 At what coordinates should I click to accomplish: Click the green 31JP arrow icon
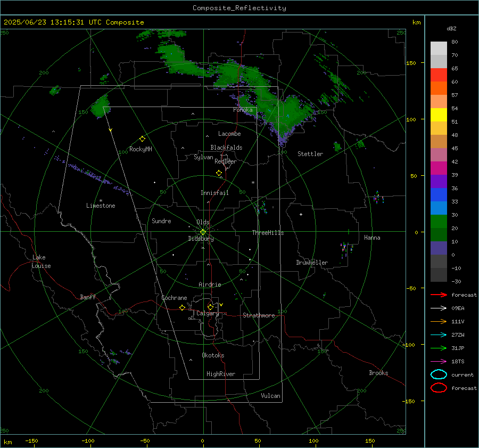pyautogui.click(x=439, y=348)
